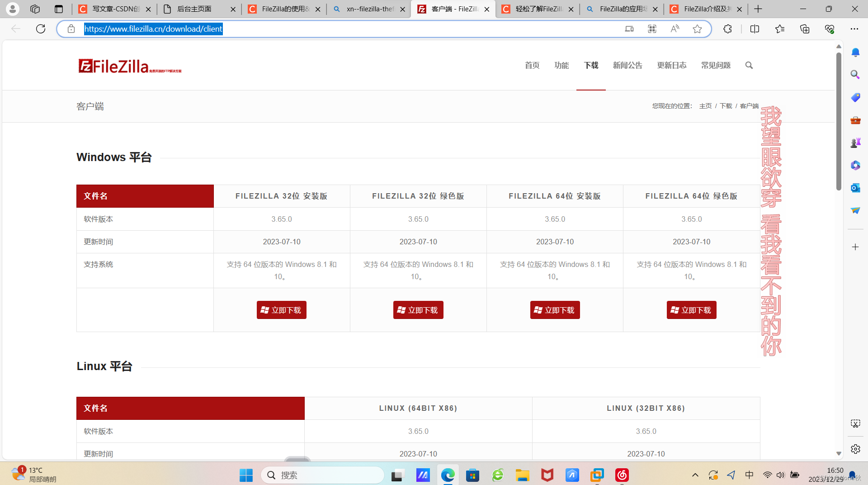
Task: Toggle the input method 中 indicator
Action: point(749,475)
